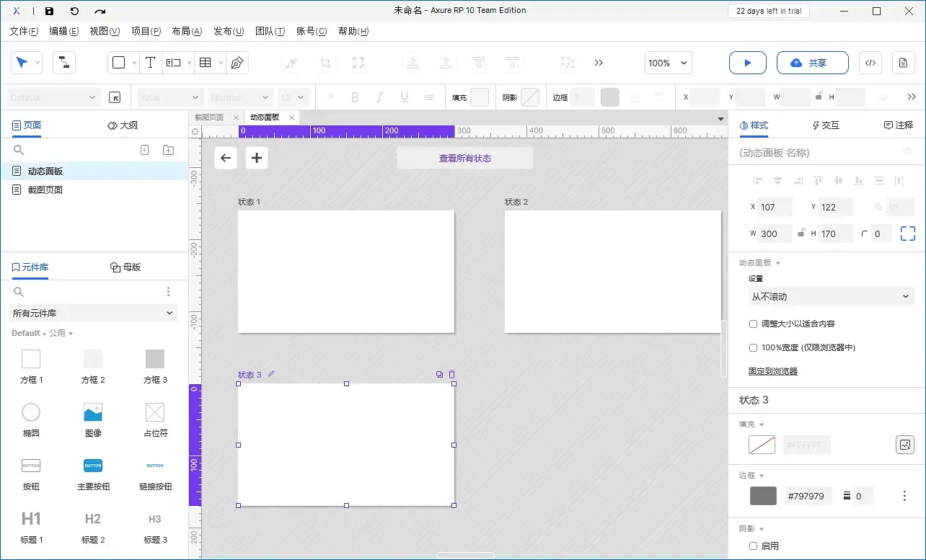Enable the 阴影 启用 checkbox

coord(754,546)
